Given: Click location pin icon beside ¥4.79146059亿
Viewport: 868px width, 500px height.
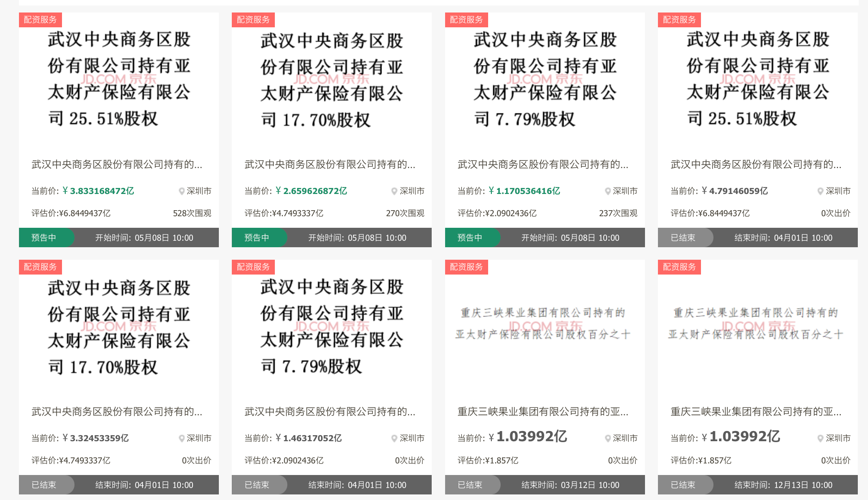Looking at the screenshot, I should [820, 191].
